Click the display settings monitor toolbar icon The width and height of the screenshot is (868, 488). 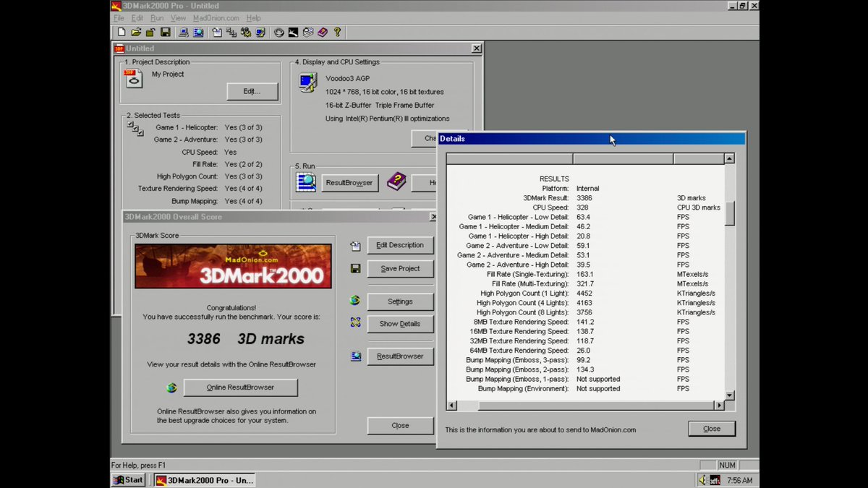pos(260,33)
